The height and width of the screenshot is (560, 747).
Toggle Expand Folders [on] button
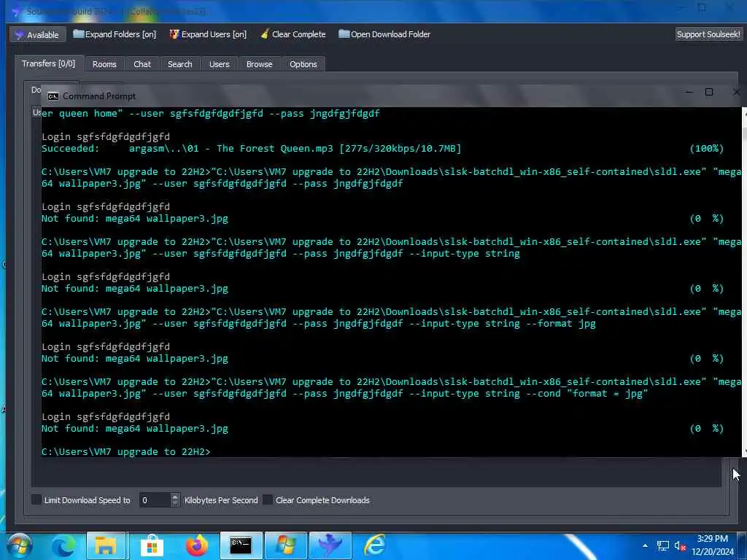click(x=115, y=34)
